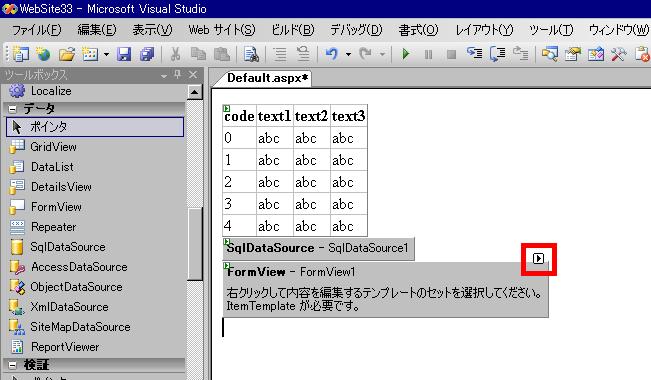This screenshot has width=651, height=380.
Task: Click the Step Over icon
Action: click(497, 54)
